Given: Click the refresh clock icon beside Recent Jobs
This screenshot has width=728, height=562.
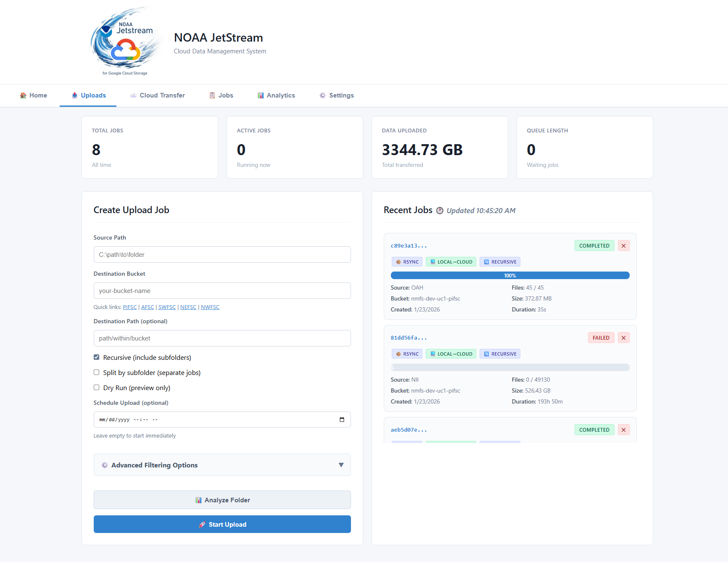Looking at the screenshot, I should pos(440,211).
